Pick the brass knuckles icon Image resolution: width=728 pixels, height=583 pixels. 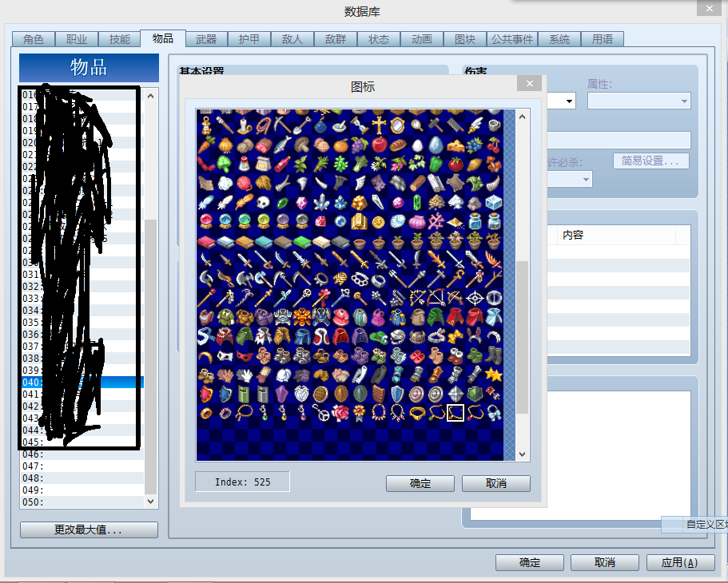tap(360, 279)
